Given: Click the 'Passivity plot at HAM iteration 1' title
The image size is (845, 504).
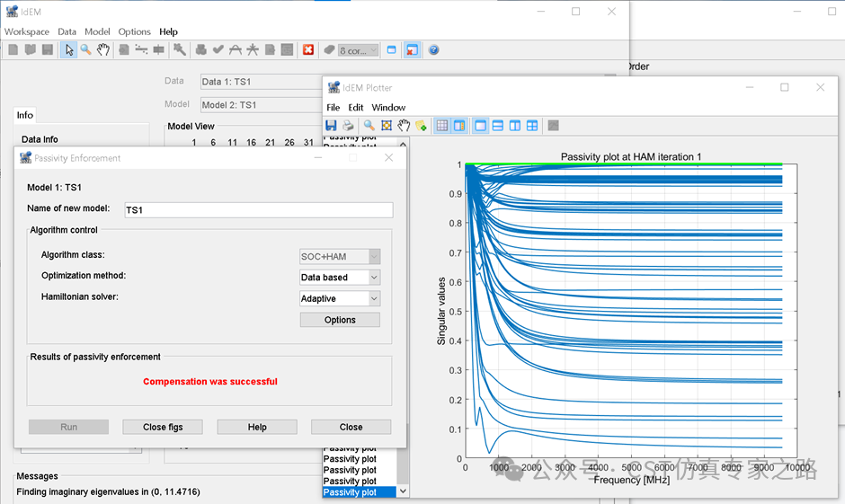Looking at the screenshot, I should coord(631,156).
